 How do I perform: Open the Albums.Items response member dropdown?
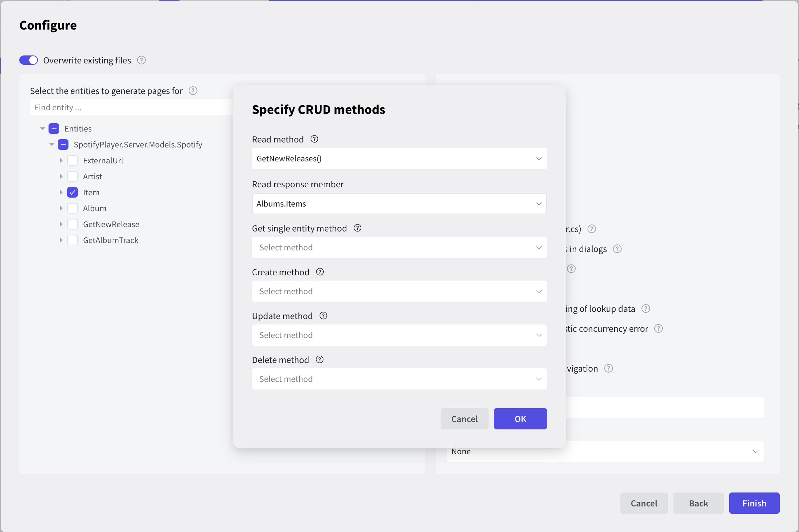pos(399,203)
